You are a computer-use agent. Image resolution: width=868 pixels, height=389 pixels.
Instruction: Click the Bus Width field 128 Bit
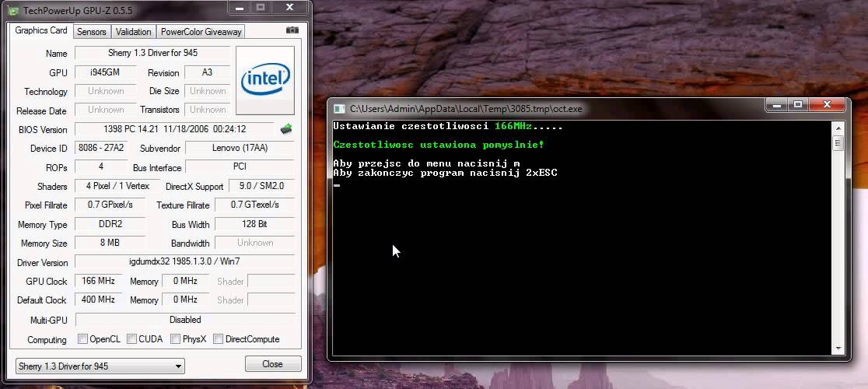[x=254, y=224]
